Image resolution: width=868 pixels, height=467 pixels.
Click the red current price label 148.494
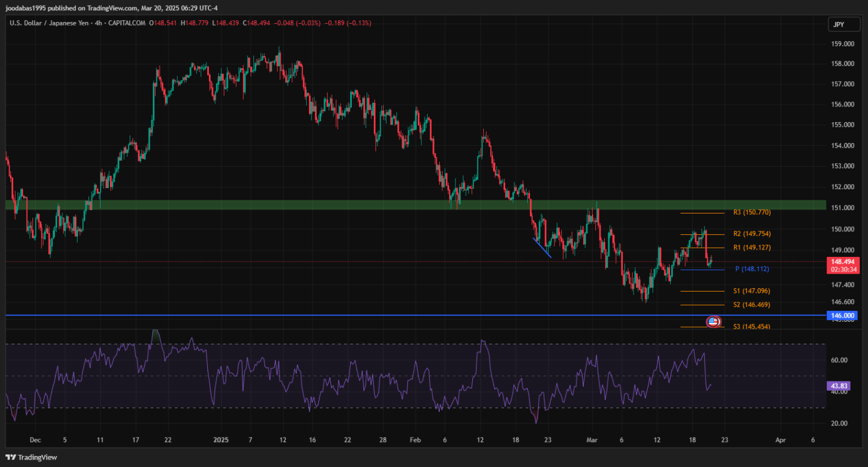click(843, 262)
